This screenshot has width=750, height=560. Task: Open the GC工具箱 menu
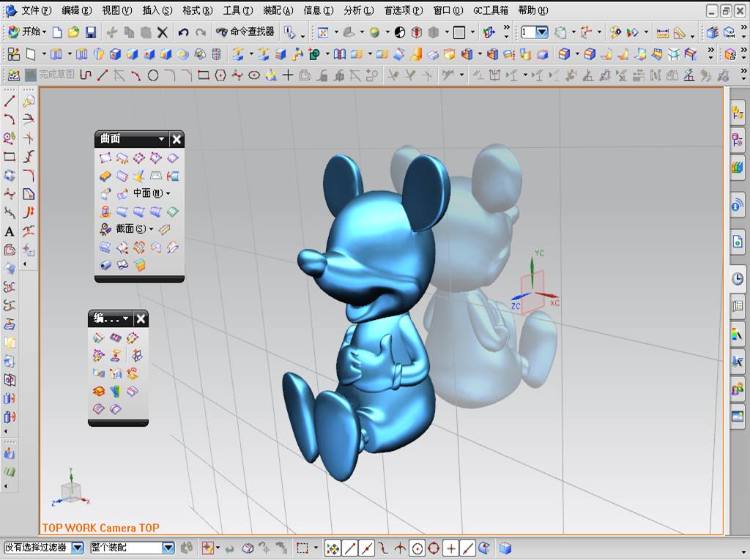click(490, 10)
